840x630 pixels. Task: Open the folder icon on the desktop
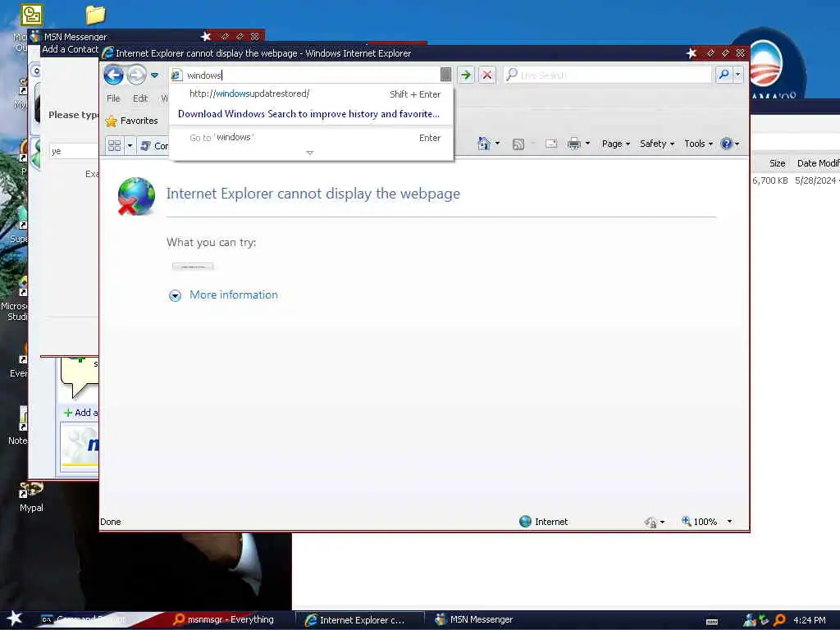(x=95, y=15)
